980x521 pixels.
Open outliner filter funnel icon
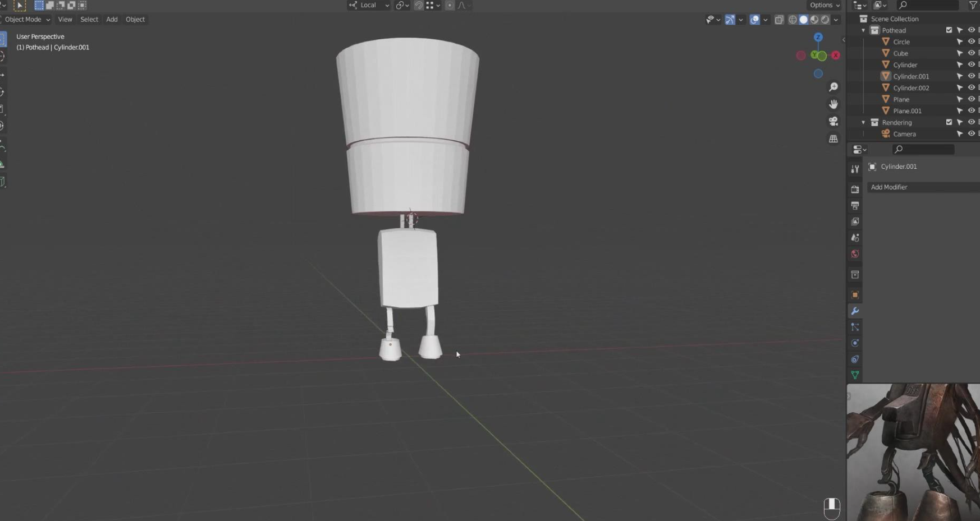tap(973, 5)
